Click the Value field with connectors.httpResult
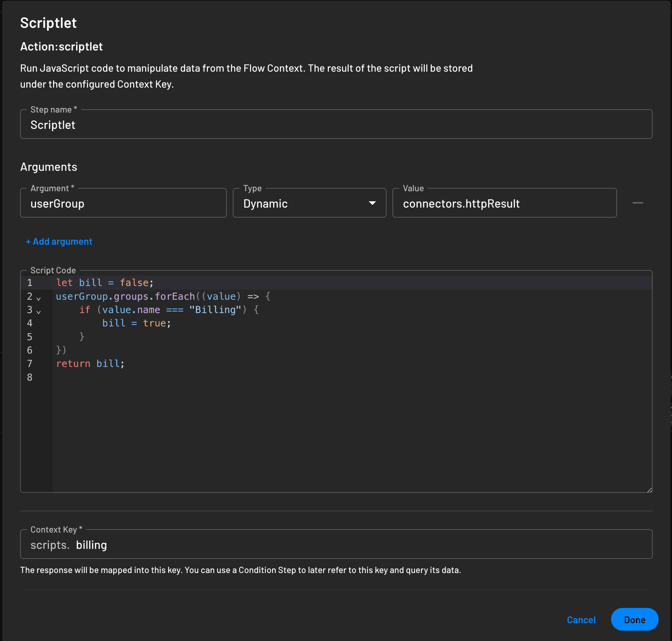This screenshot has width=672, height=641. coord(504,204)
